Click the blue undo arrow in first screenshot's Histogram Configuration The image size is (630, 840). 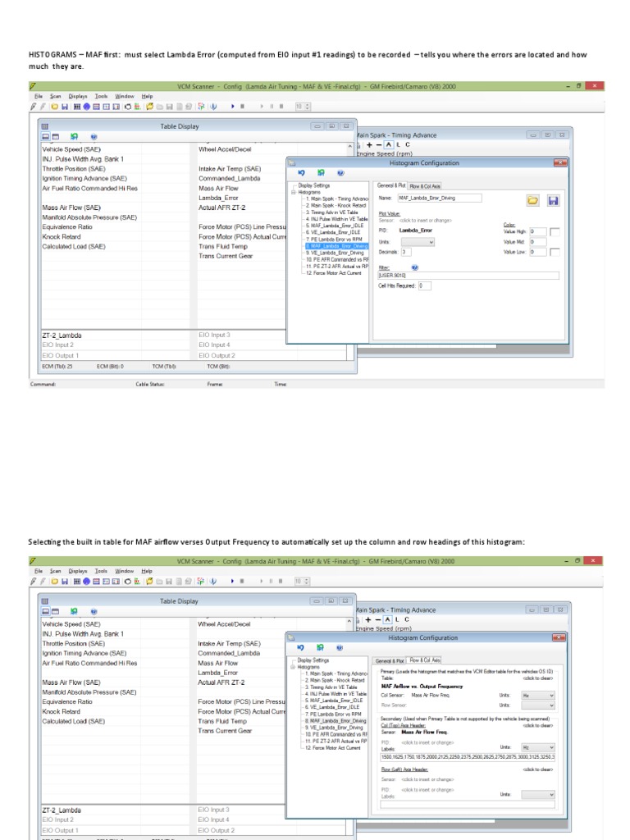click(x=302, y=173)
